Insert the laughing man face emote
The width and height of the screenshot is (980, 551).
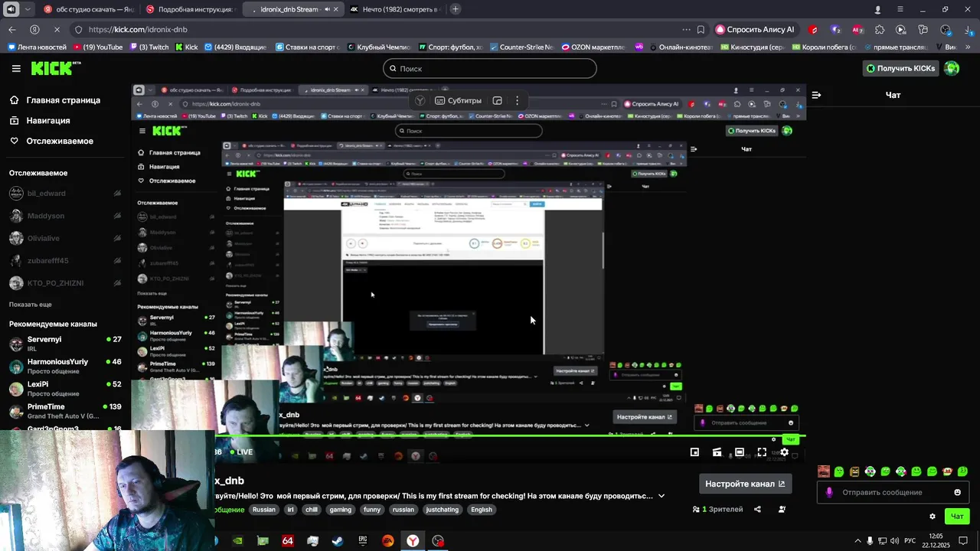(824, 471)
